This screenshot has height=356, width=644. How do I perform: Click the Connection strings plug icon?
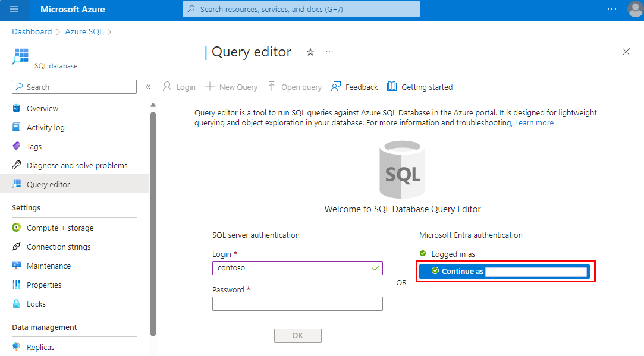coord(17,247)
